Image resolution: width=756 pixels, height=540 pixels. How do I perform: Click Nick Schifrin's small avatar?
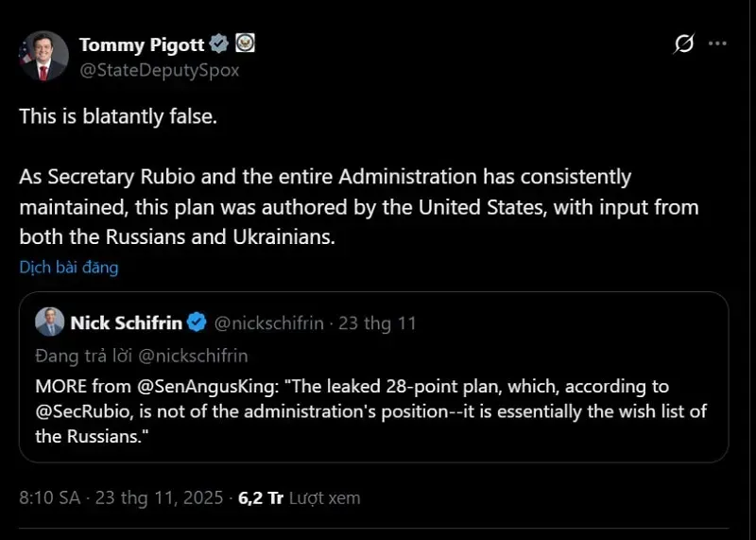[x=49, y=322]
